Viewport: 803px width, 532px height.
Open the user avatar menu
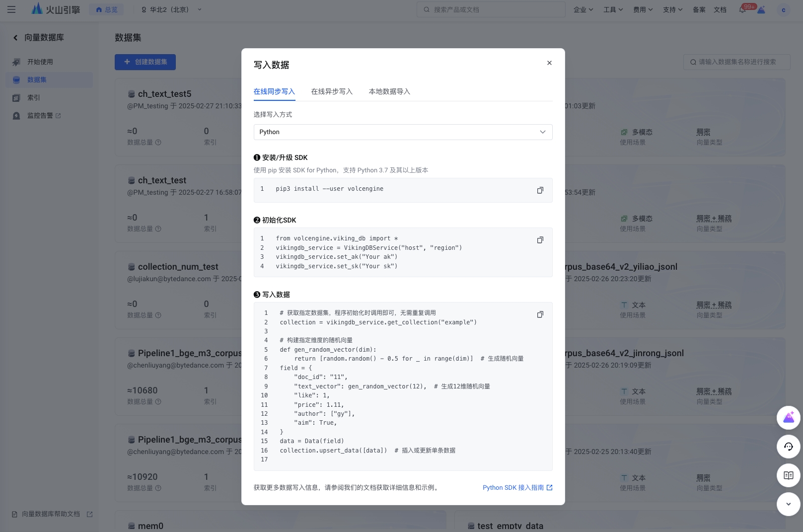tap(784, 9)
